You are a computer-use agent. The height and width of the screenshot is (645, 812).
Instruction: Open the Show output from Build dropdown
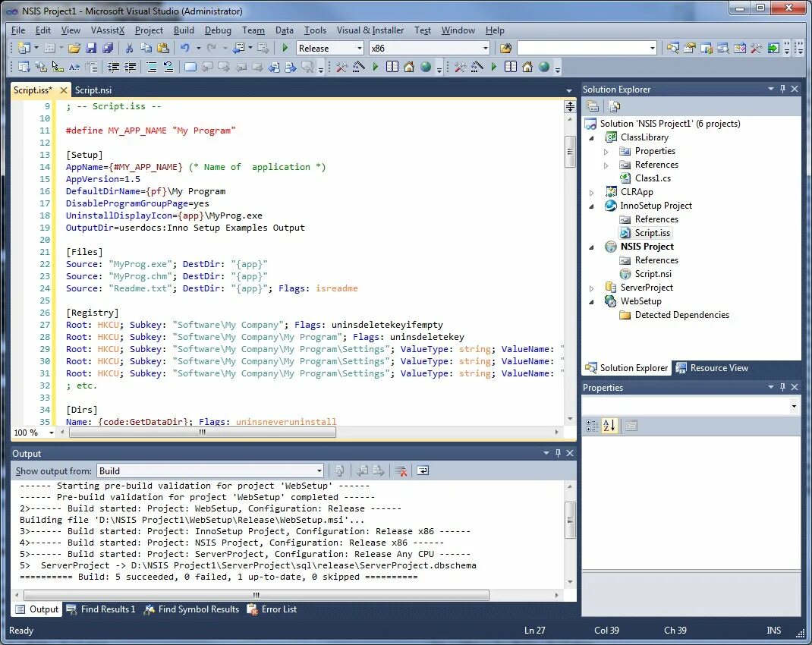319,471
